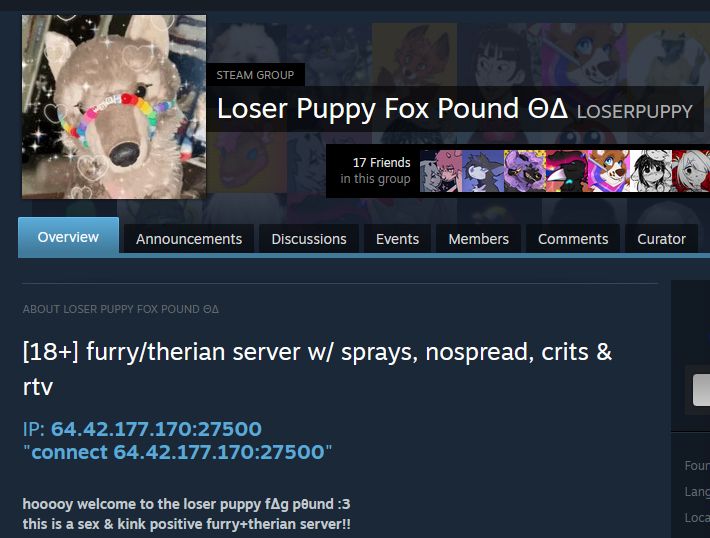This screenshot has width=710, height=538.
Task: Switch to the Overview tab
Action: (x=68, y=237)
